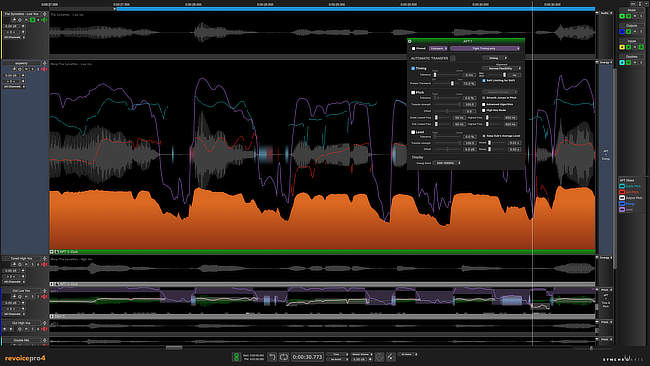Image resolution: width=650 pixels, height=366 pixels.
Task: Toggle Level display in APT Show
Action: click(x=622, y=210)
